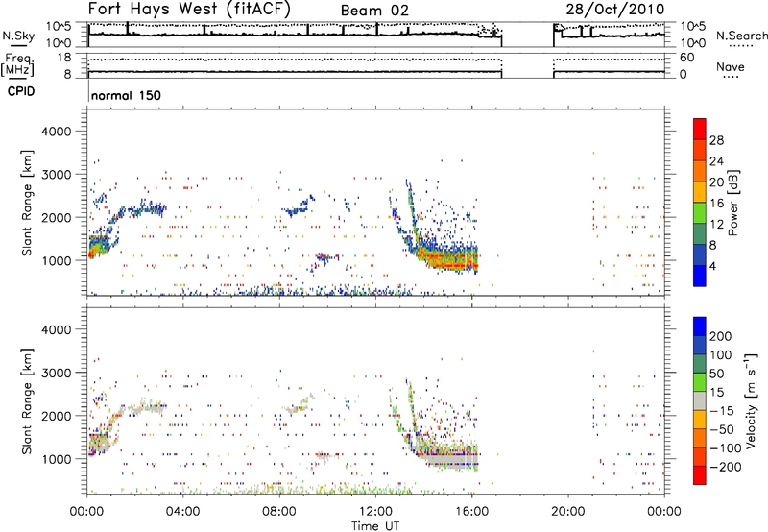Click the "Nave" legend label
768x532 pixels.
730,66
